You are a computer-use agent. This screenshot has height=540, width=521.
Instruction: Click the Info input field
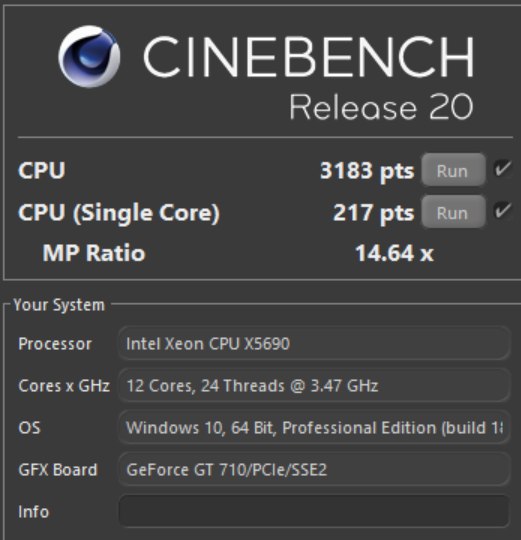314,511
